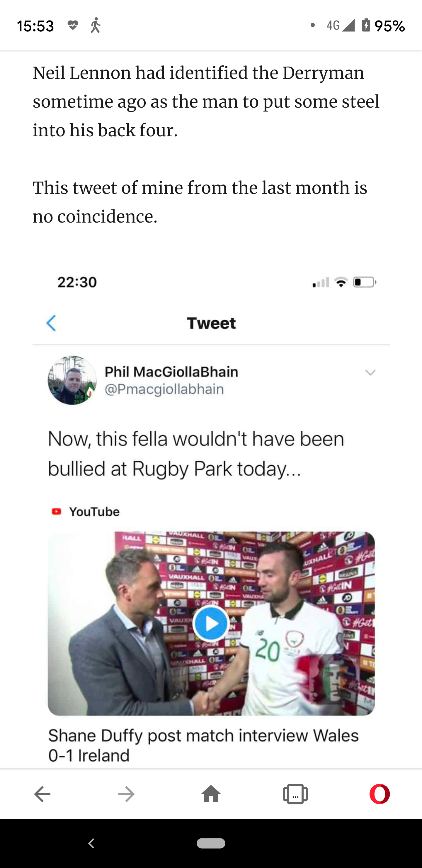Tap the red YouTube logo icon
The height and width of the screenshot is (868, 422).
pos(57,511)
